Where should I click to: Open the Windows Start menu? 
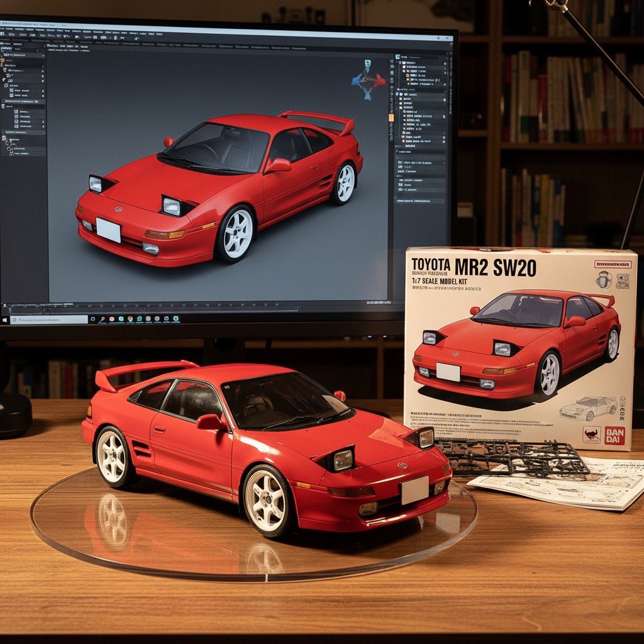pos(6,319)
